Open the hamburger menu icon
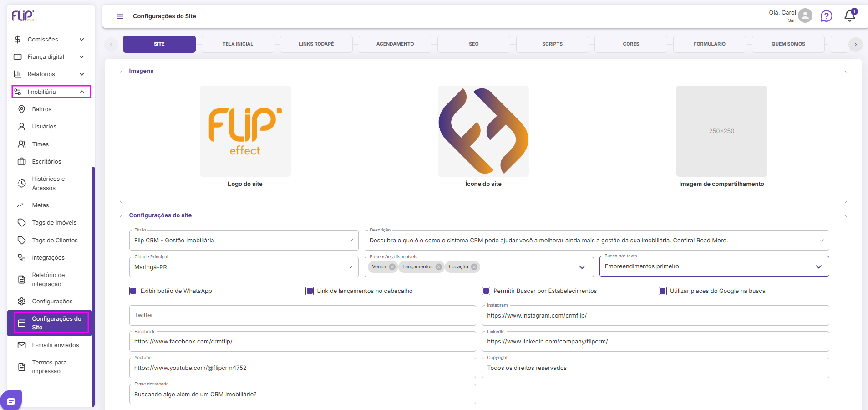868x410 pixels. click(x=120, y=16)
